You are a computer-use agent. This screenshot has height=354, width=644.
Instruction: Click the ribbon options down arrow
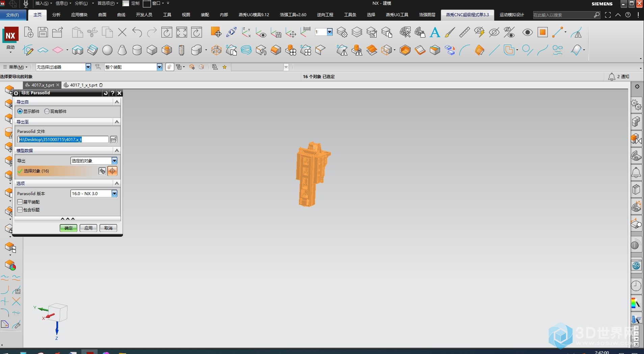tap(641, 58)
